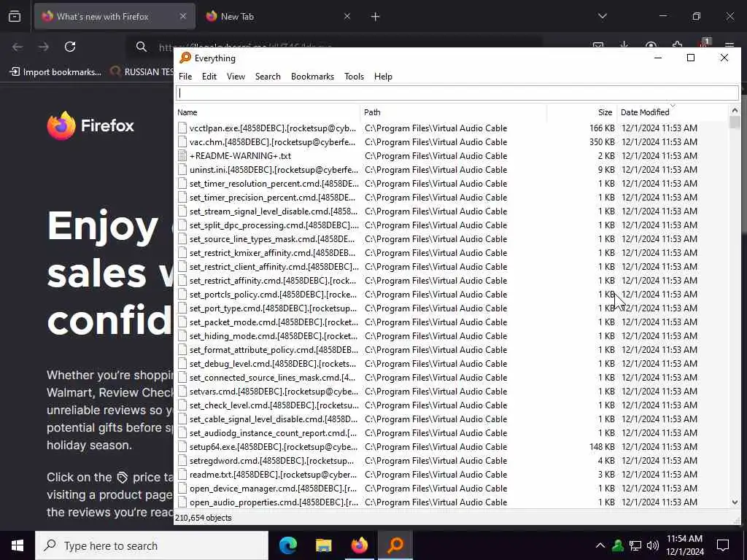Open the Firefox list all tabs chevron
This screenshot has width=747, height=560.
(603, 16)
